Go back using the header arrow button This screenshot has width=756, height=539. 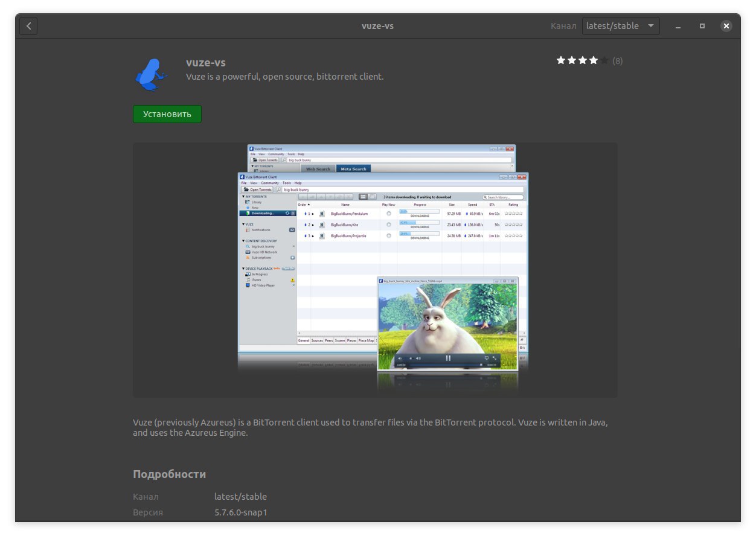pos(28,26)
